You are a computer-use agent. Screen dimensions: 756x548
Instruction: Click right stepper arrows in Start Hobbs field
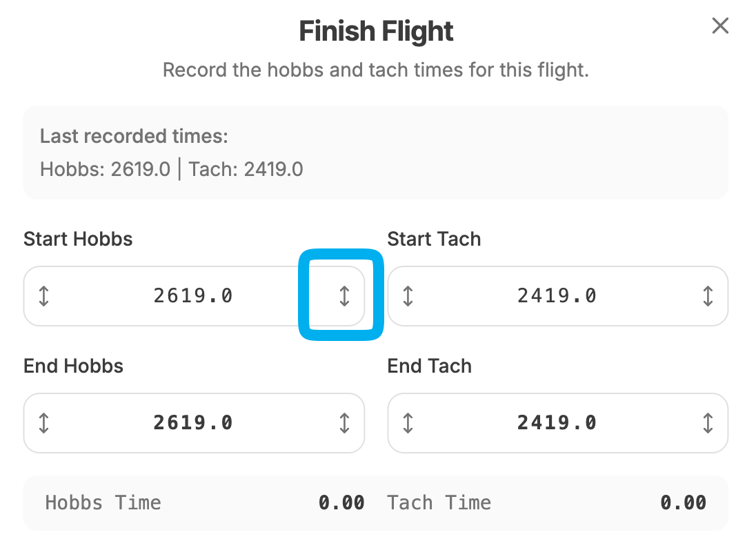(344, 296)
